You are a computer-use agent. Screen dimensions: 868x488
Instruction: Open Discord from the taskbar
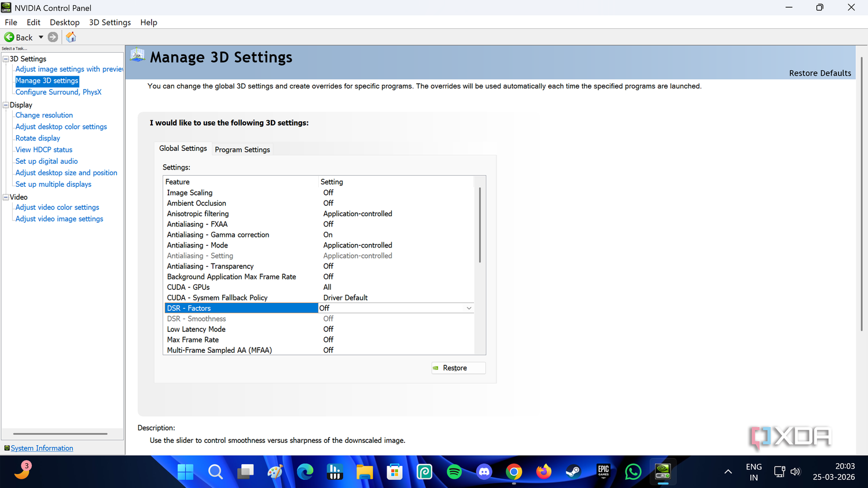[484, 472]
